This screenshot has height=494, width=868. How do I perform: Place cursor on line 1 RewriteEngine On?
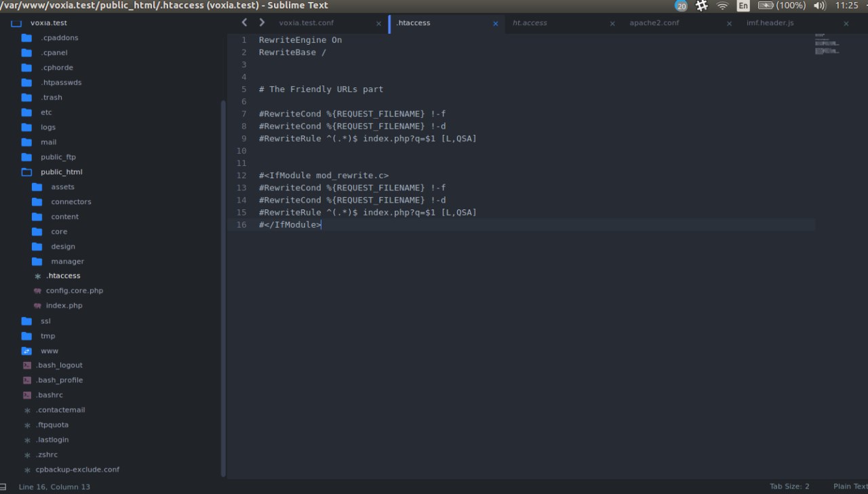[300, 40]
